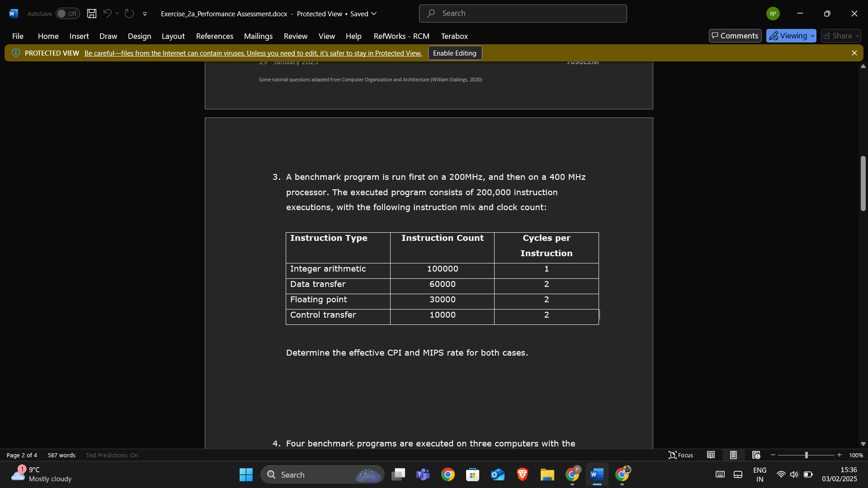Select Web Layout view icon
This screenshot has height=488, width=868.
tap(756, 455)
